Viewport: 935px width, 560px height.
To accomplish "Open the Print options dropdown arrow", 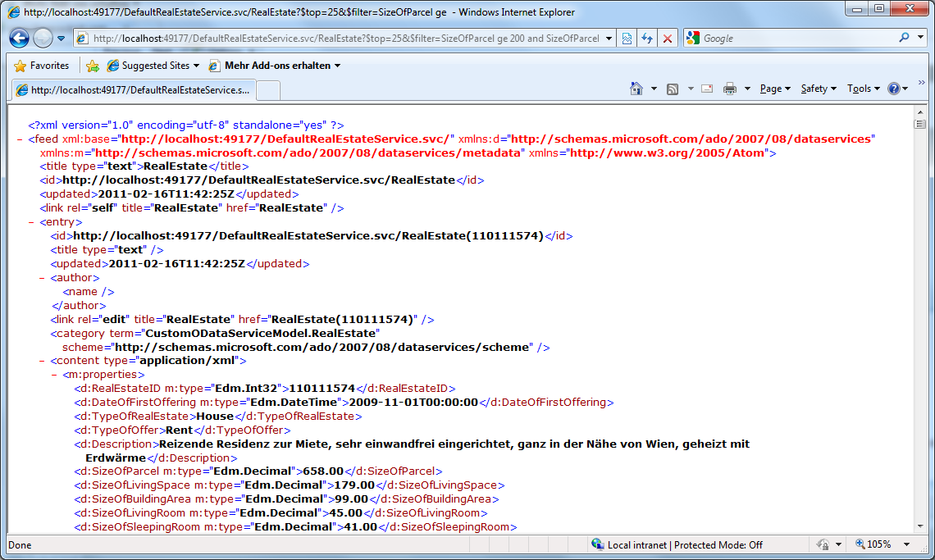I will tap(747, 89).
